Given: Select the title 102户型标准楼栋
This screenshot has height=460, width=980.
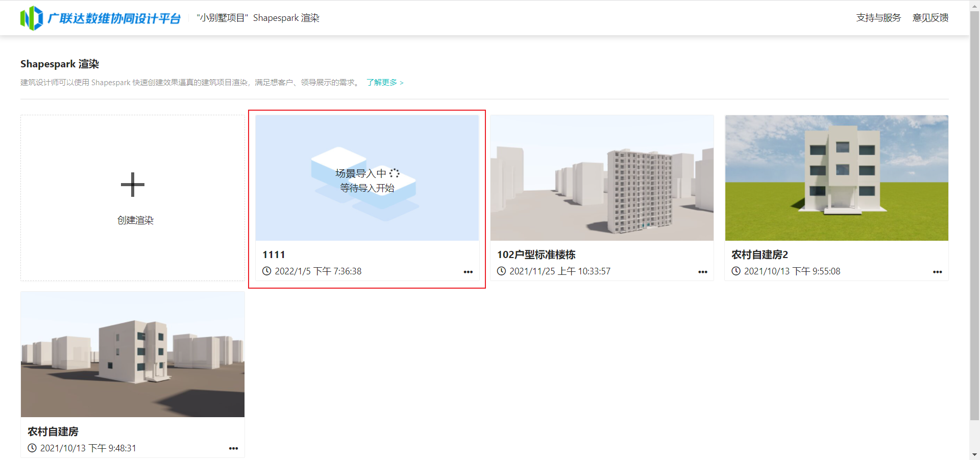Looking at the screenshot, I should pyautogui.click(x=536, y=254).
